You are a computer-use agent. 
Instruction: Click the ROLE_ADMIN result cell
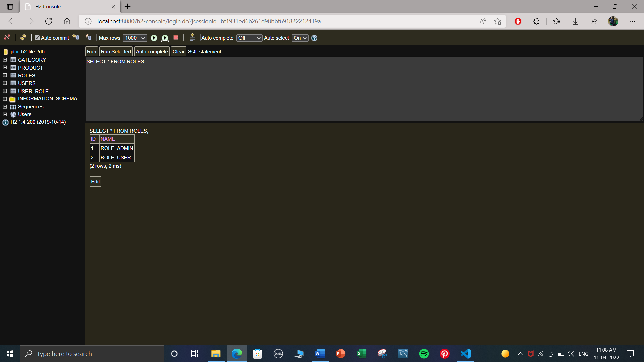117,148
